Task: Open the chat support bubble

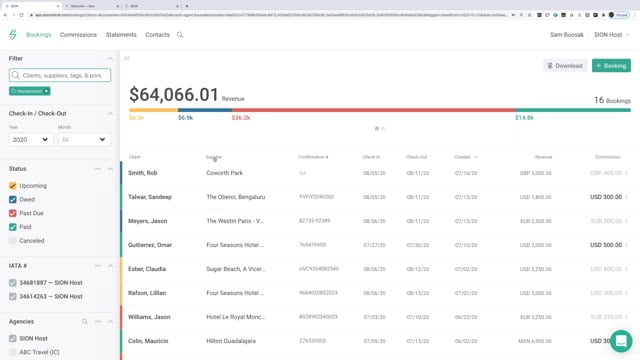Action: point(621,341)
